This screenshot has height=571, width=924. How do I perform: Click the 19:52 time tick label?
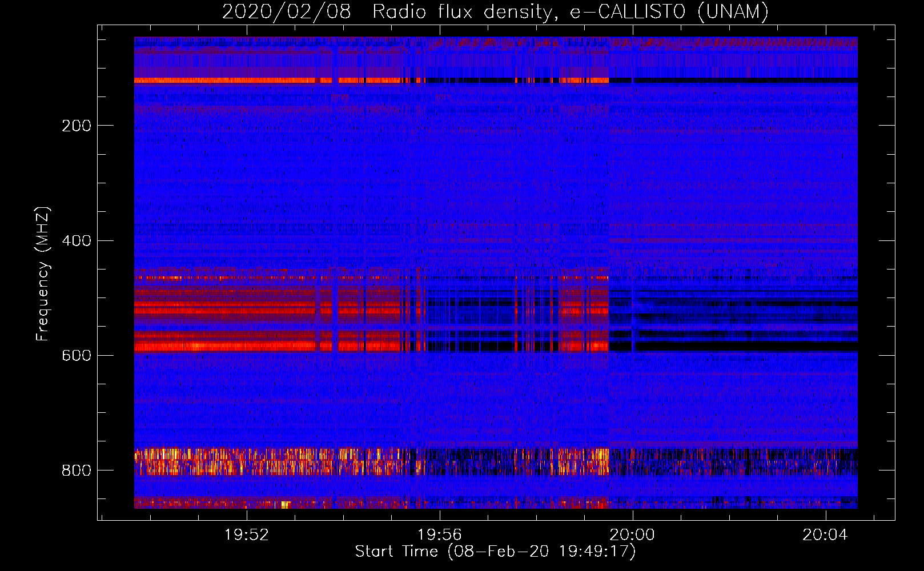point(247,534)
